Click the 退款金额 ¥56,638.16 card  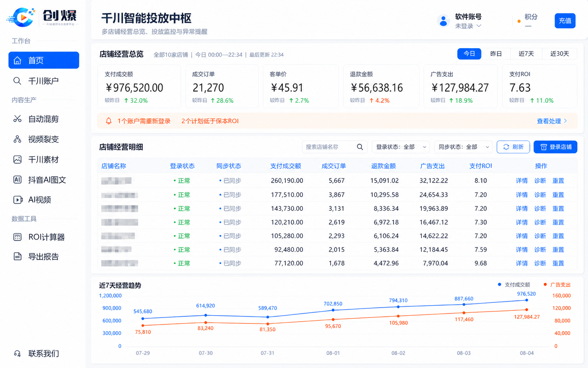tap(381, 86)
